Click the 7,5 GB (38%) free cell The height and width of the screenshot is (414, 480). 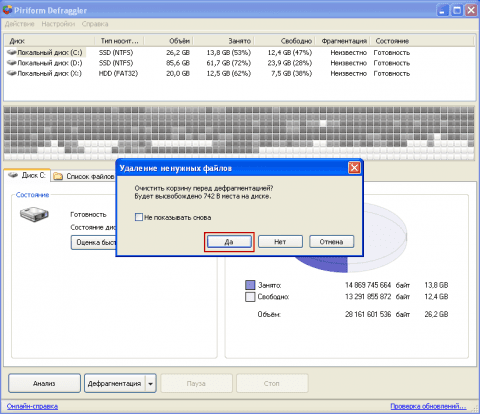[x=292, y=73]
